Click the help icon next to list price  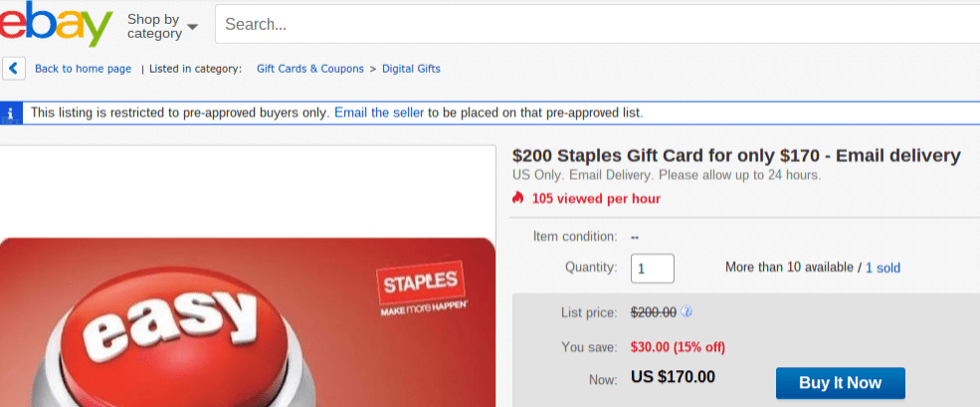point(686,312)
